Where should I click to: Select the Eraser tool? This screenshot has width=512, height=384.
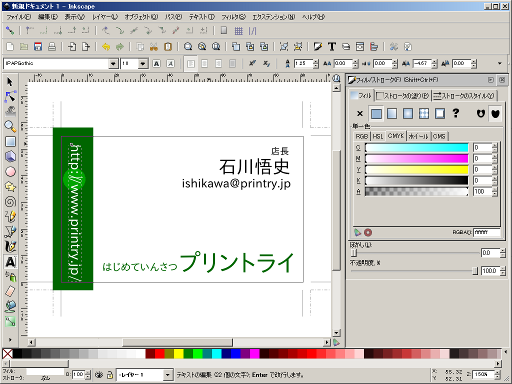pos(10,292)
